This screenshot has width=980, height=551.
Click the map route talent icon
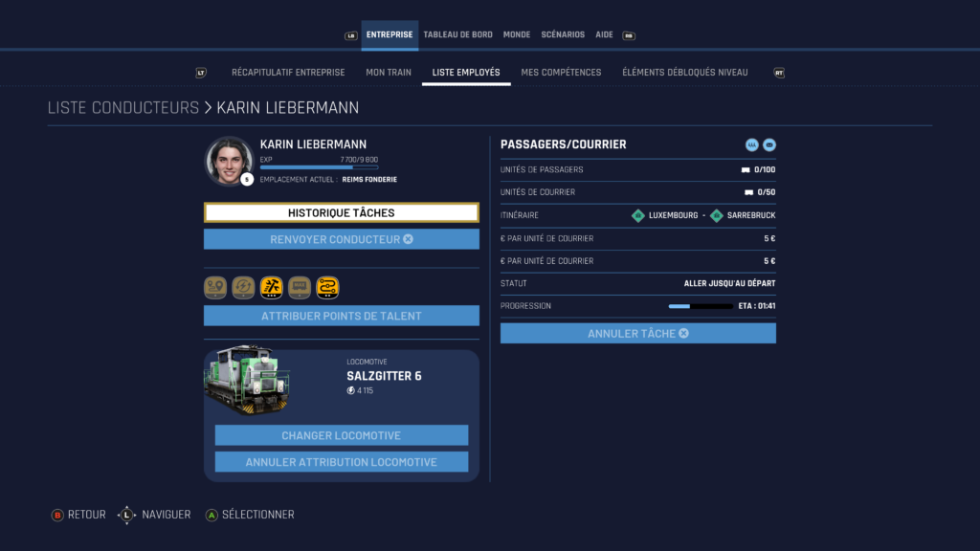pyautogui.click(x=215, y=287)
